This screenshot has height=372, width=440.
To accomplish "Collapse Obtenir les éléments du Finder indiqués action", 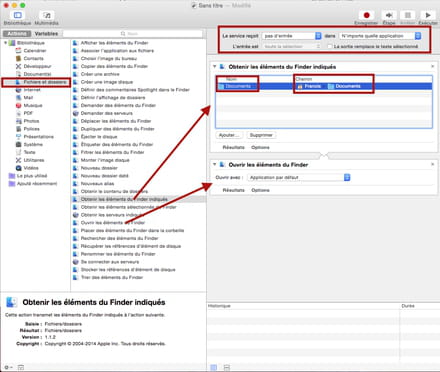I will pyautogui.click(x=215, y=67).
